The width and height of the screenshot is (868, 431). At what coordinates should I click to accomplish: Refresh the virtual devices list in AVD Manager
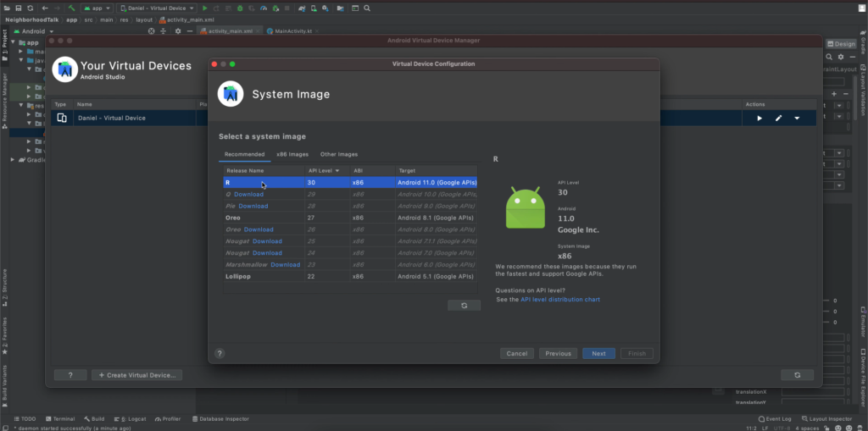point(797,375)
